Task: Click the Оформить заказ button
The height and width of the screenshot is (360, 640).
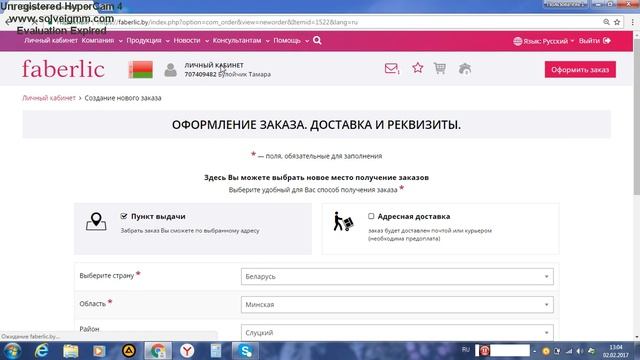Action: tap(580, 69)
